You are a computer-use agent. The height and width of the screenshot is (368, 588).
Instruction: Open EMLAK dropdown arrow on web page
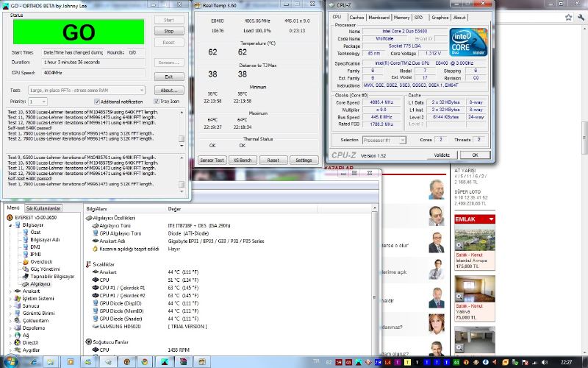coord(491,219)
